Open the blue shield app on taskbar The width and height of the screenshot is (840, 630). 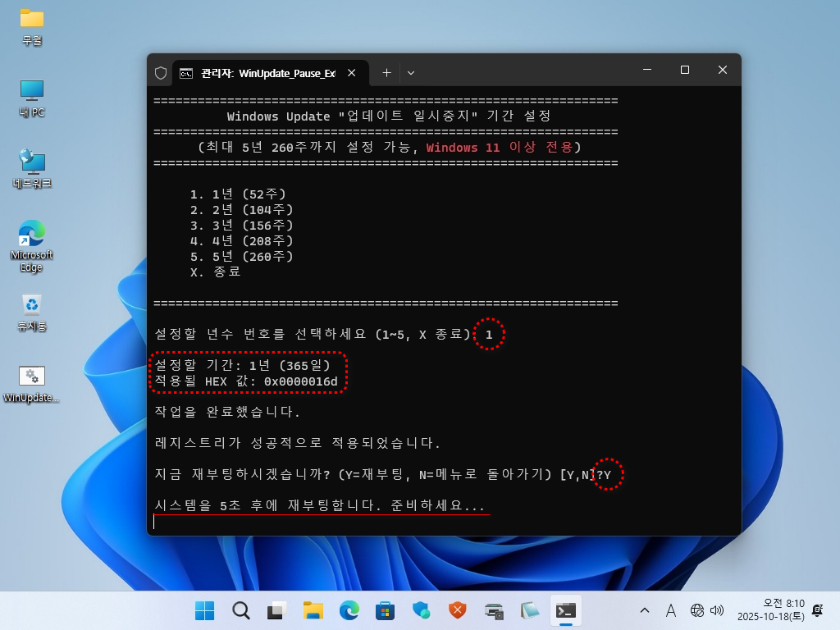(421, 610)
